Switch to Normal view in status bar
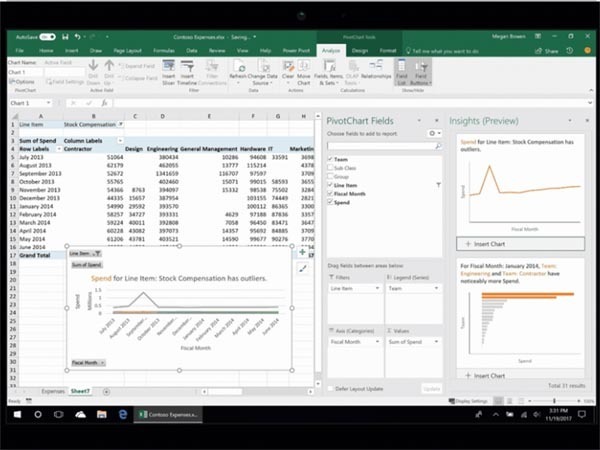The image size is (600, 450). [x=498, y=401]
